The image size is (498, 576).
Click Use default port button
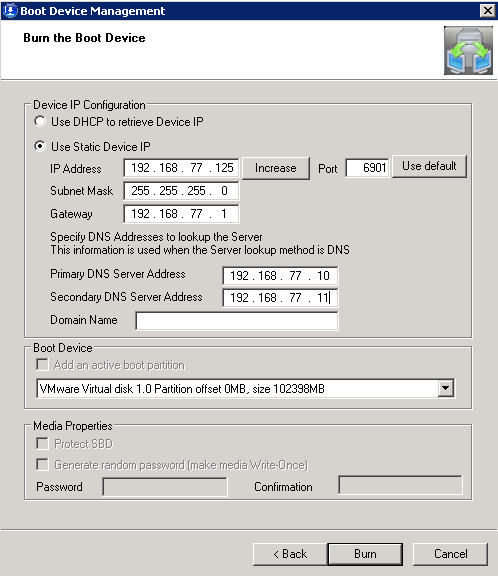(x=429, y=166)
